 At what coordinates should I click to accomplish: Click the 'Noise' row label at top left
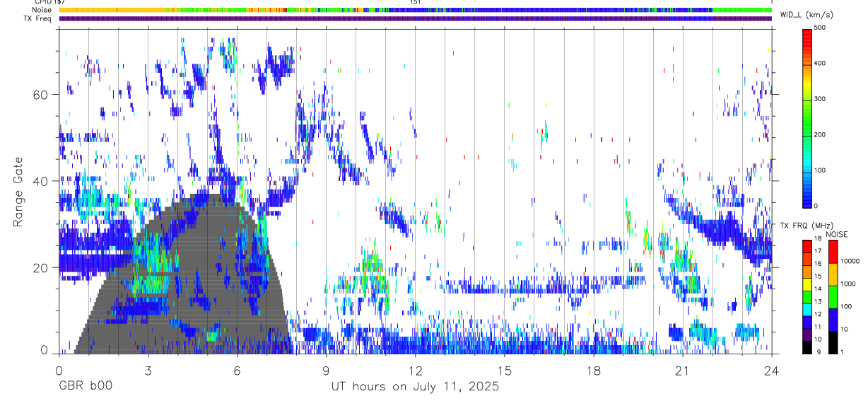42,10
